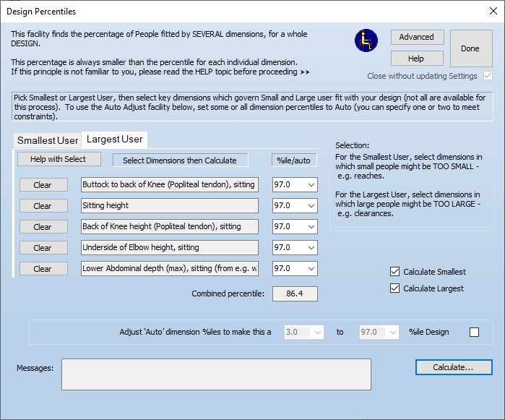
Task: Open the Advanced settings button
Action: coord(417,37)
